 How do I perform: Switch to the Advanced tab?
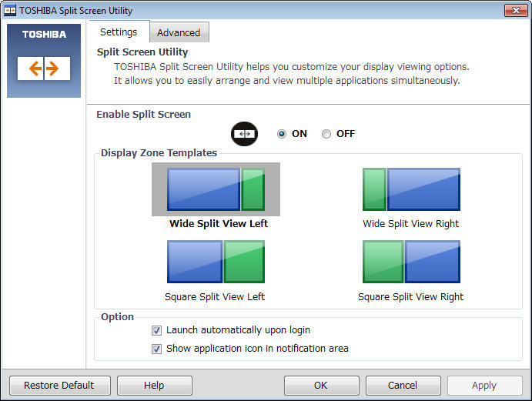coord(179,32)
